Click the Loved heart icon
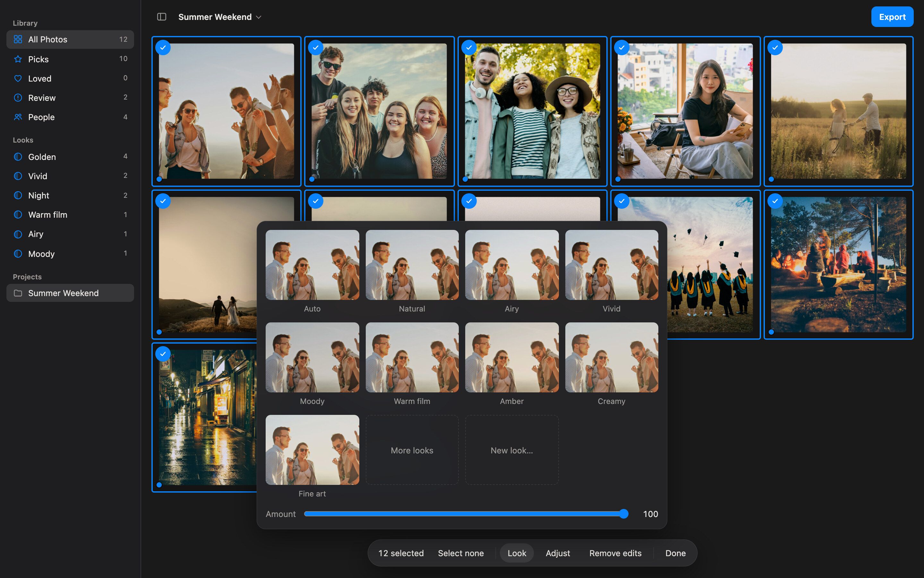The image size is (924, 578). point(18,78)
